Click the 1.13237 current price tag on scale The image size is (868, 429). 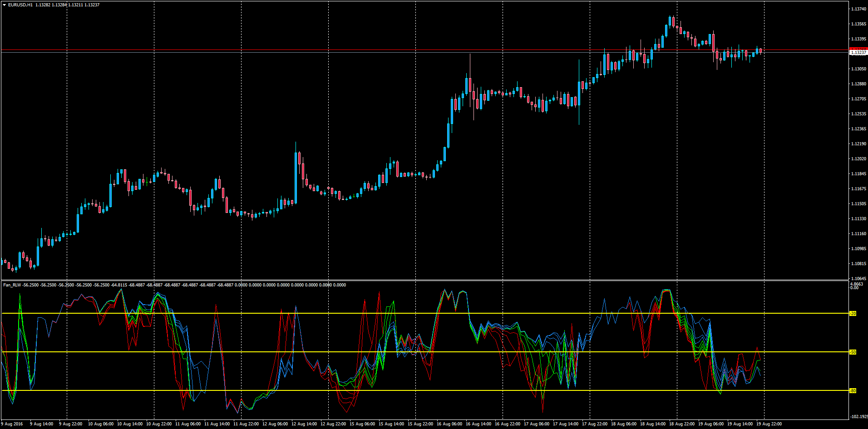click(x=858, y=53)
